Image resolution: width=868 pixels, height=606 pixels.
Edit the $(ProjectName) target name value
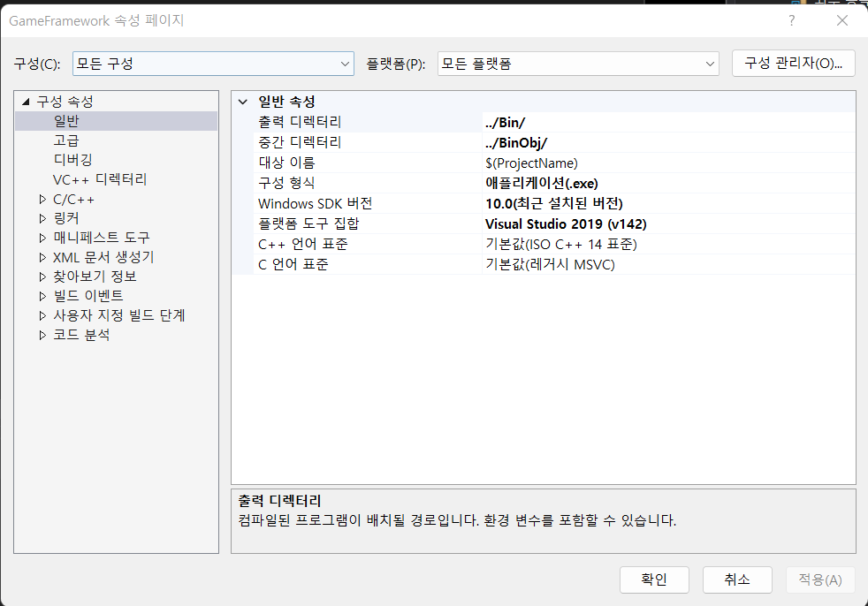coord(669,163)
